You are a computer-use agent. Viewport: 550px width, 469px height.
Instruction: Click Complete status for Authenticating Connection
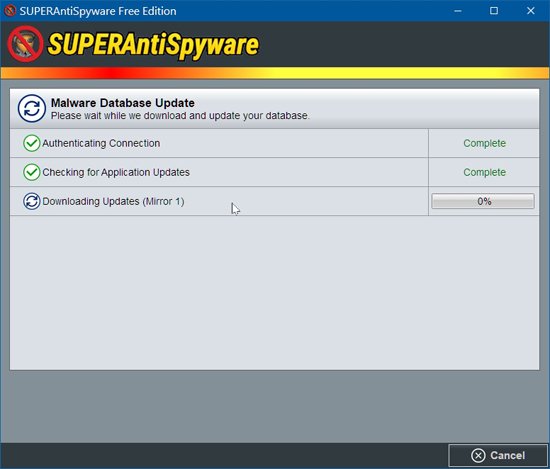pyautogui.click(x=484, y=143)
